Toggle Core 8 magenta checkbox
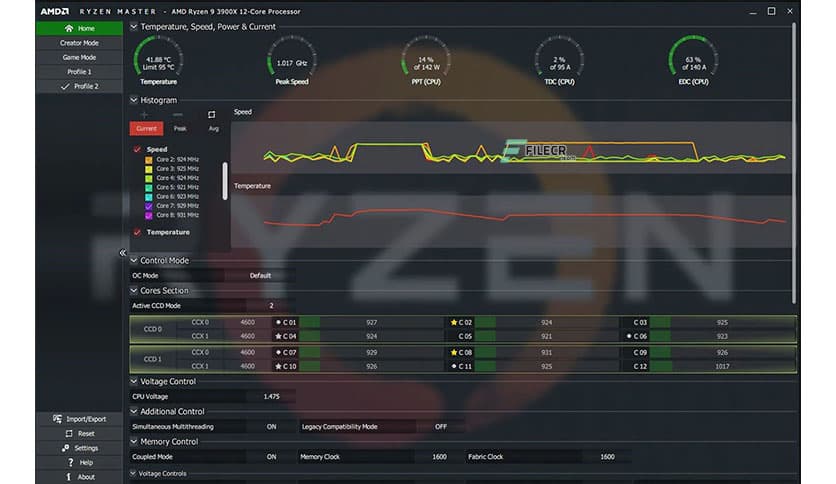Viewport: 836px width, 484px height. 149,215
